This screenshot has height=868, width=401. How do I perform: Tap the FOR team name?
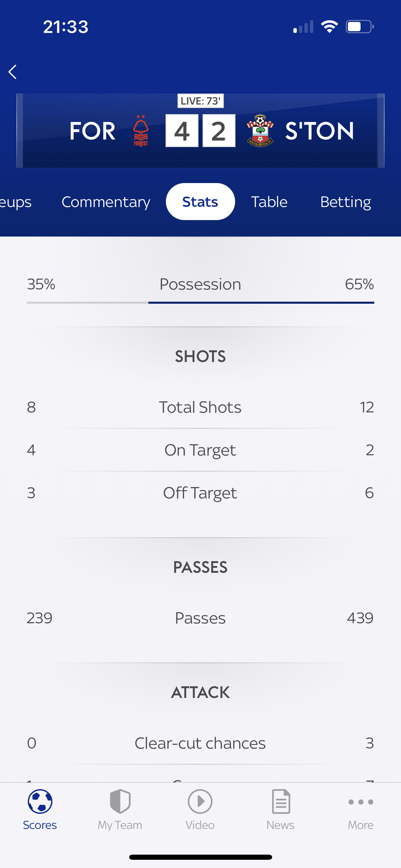pos(93,131)
